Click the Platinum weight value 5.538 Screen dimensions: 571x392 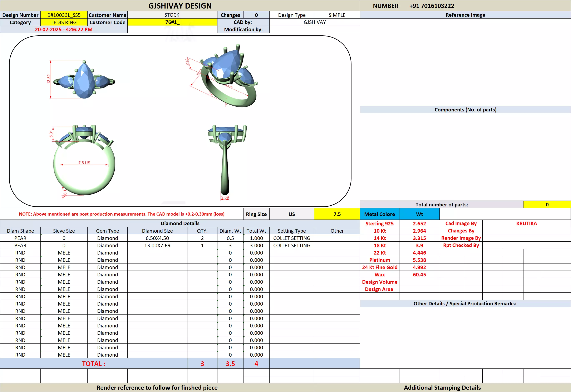(419, 260)
